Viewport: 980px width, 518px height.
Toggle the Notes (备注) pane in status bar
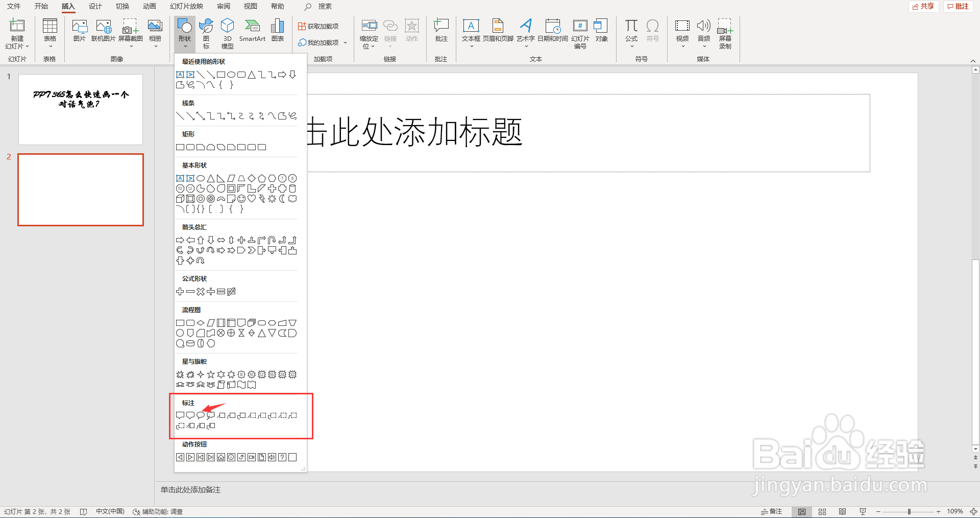772,511
